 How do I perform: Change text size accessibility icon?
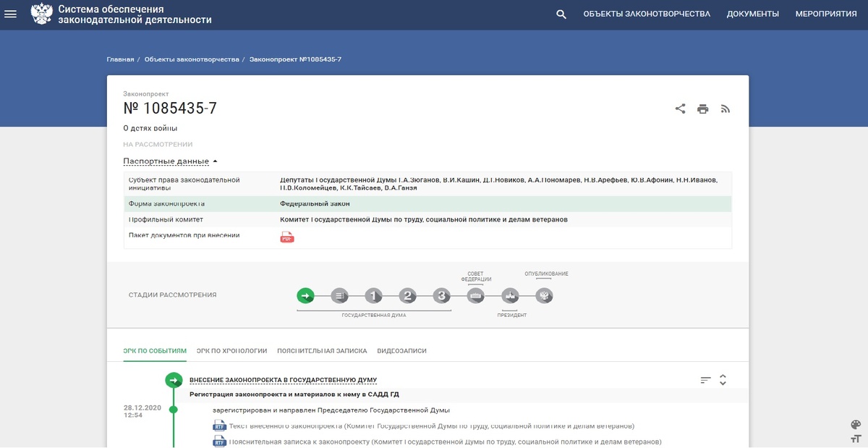click(856, 439)
